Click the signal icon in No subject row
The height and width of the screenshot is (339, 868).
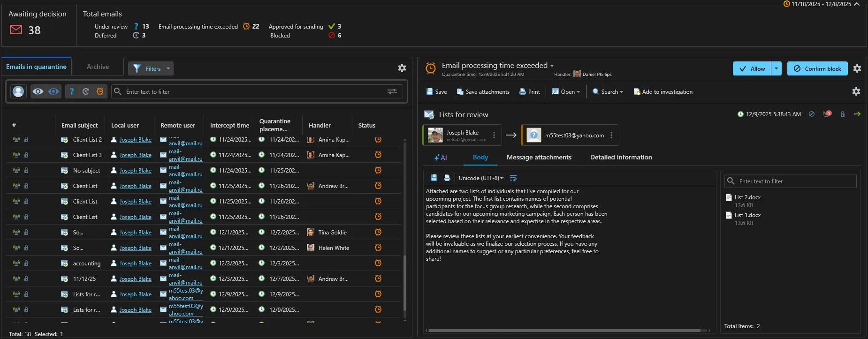click(x=16, y=171)
